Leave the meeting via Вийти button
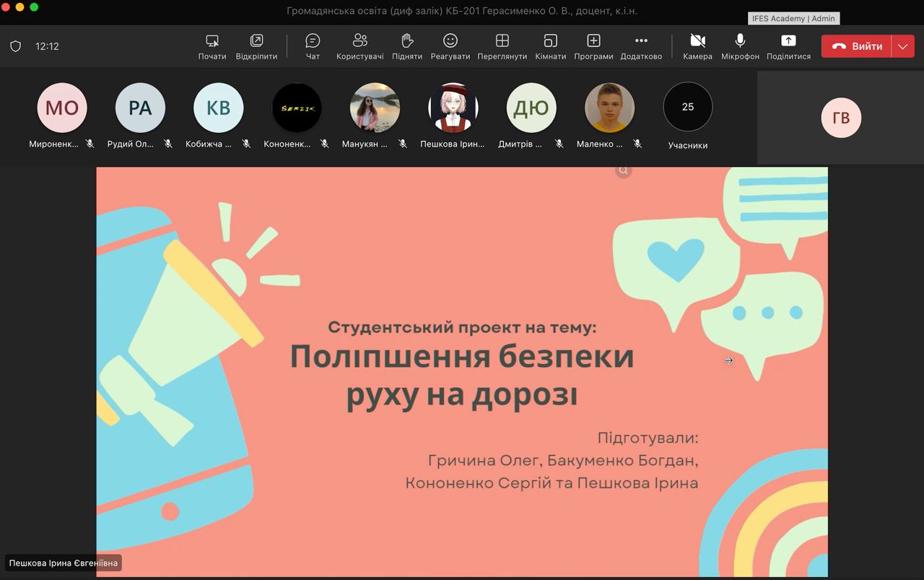 point(857,46)
